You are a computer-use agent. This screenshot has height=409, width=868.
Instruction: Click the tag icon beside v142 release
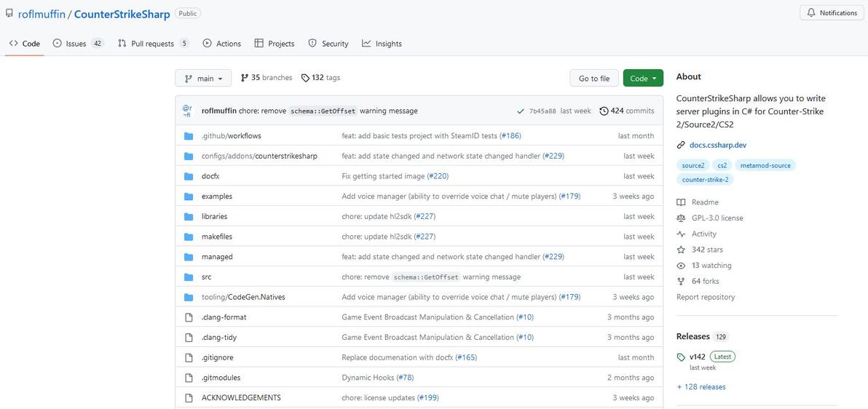click(681, 357)
